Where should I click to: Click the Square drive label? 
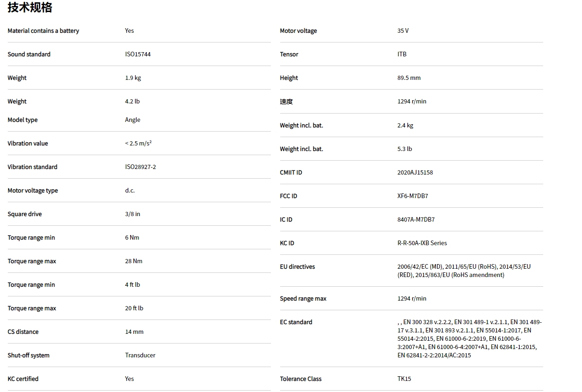(24, 214)
